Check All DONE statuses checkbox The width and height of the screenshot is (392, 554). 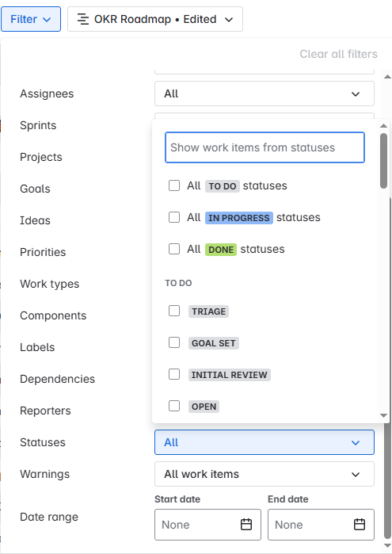click(174, 249)
